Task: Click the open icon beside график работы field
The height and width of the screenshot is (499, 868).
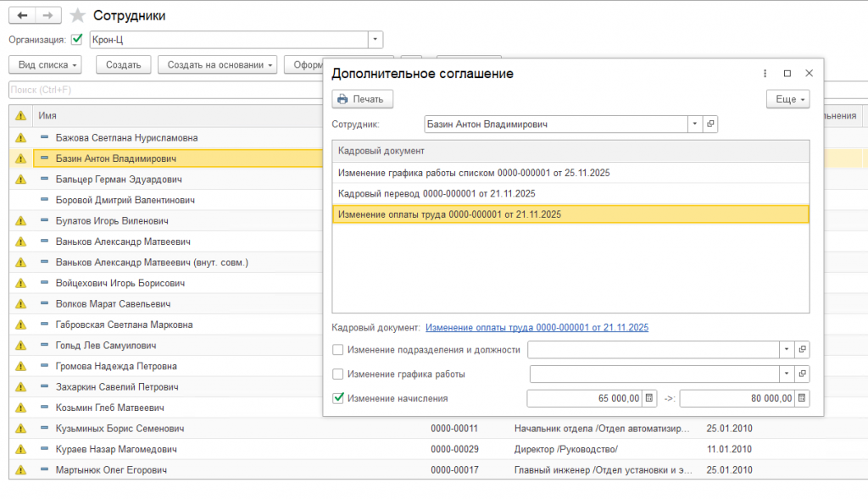Action: tap(802, 374)
